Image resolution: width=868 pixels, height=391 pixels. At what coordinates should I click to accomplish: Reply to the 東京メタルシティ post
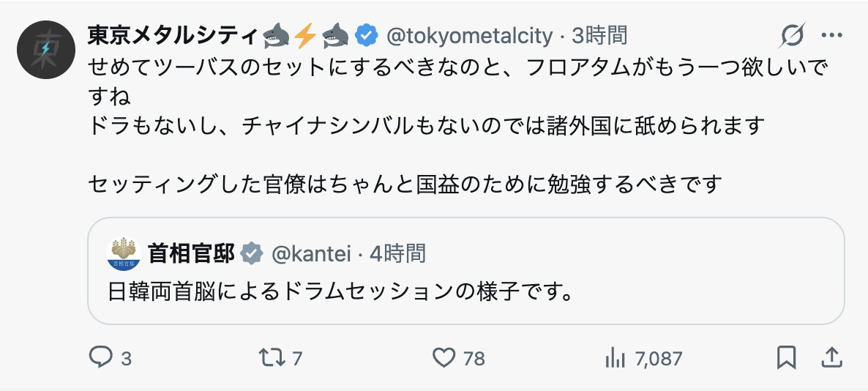pos(100,358)
